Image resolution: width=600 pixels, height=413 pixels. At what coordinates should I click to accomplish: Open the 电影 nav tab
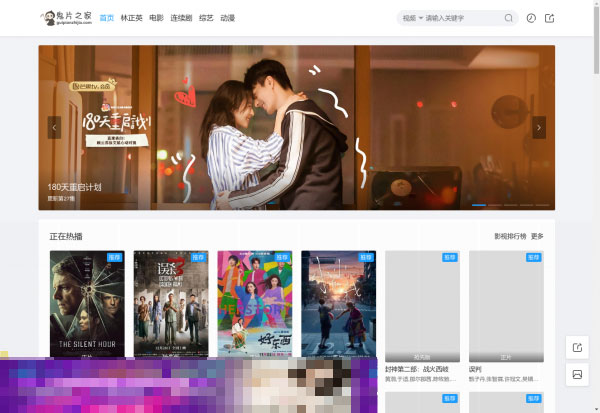coord(156,18)
